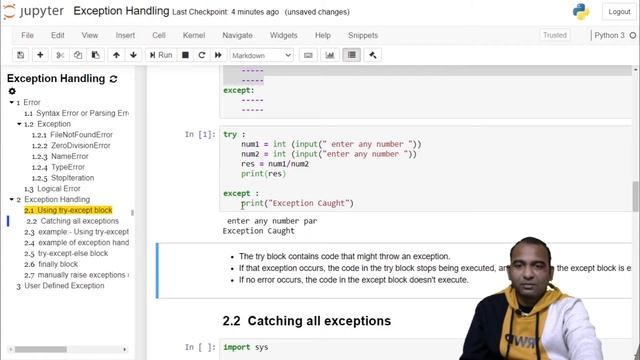Open the Cell menu
Screen dimensions: 640x360
159,36
